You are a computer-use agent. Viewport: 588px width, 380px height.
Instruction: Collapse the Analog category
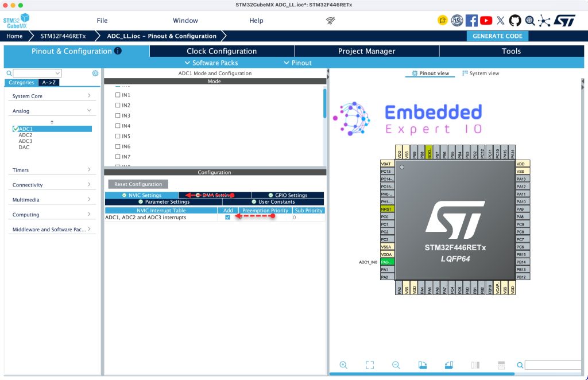tap(52, 111)
